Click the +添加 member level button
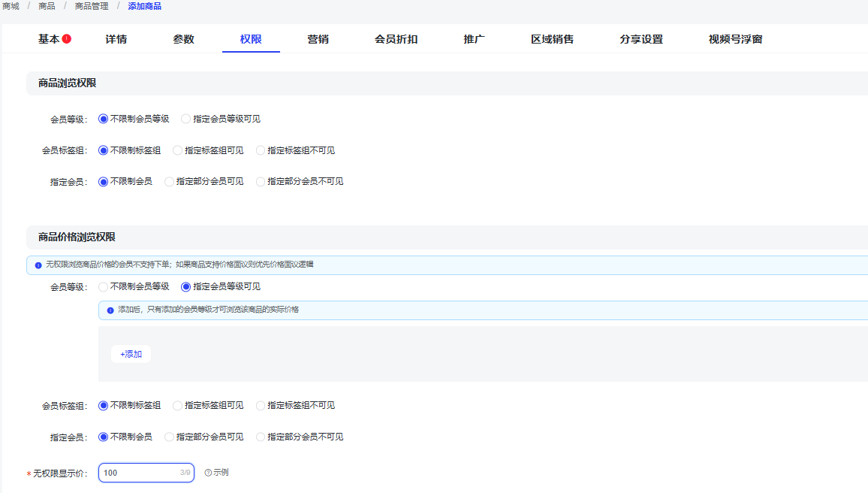Image resolution: width=868 pixels, height=493 pixels. [131, 354]
